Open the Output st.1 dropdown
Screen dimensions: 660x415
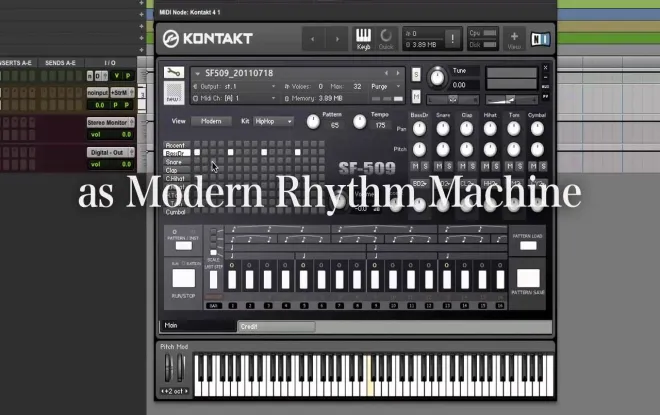pos(234,86)
